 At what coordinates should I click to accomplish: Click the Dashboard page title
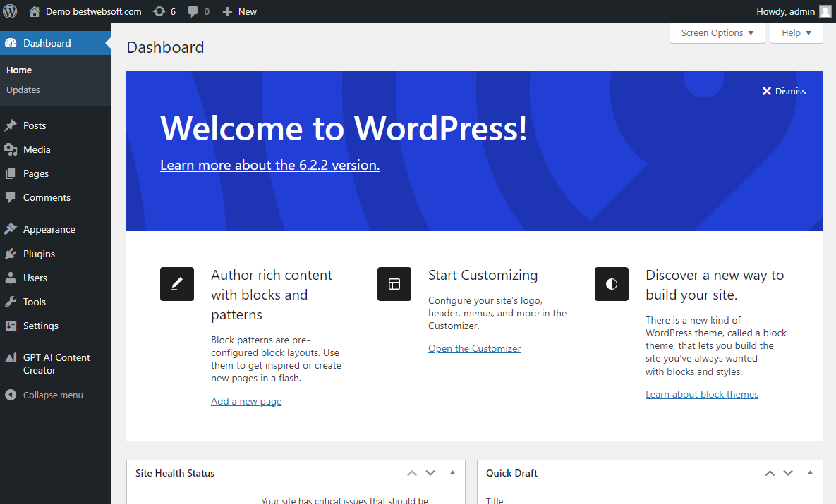[165, 47]
